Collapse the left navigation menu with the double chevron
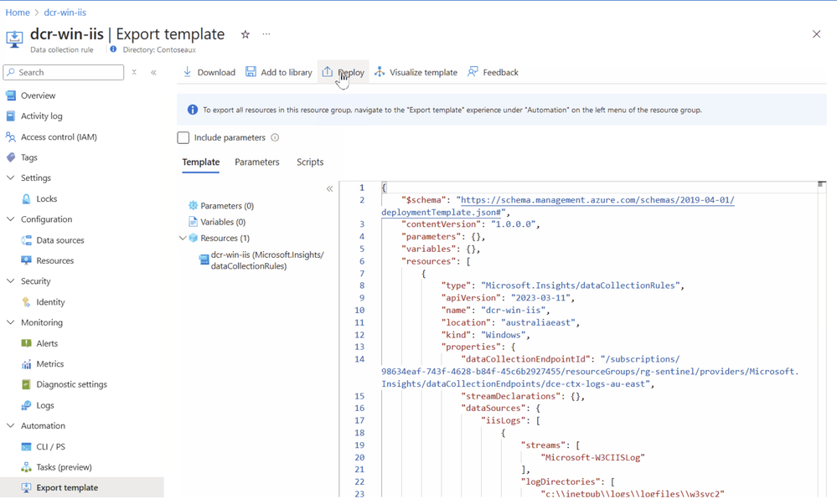The width and height of the screenshot is (837, 504). pos(154,73)
